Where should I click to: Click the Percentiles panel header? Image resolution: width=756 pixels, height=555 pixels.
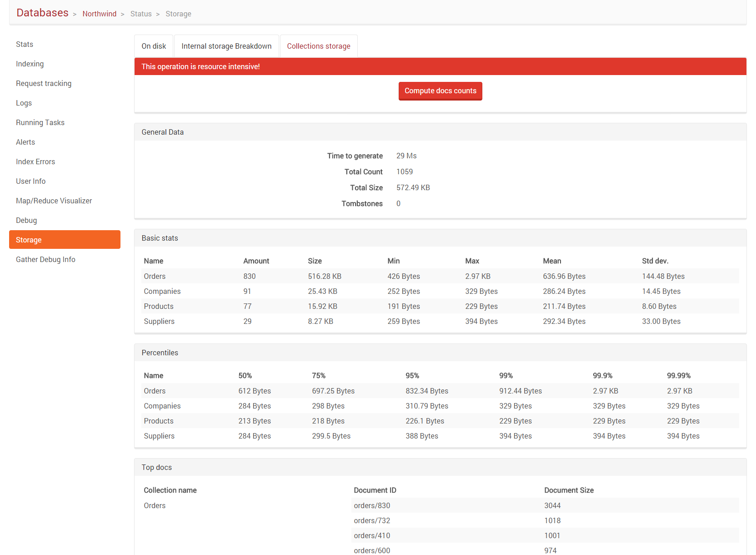[x=440, y=353]
